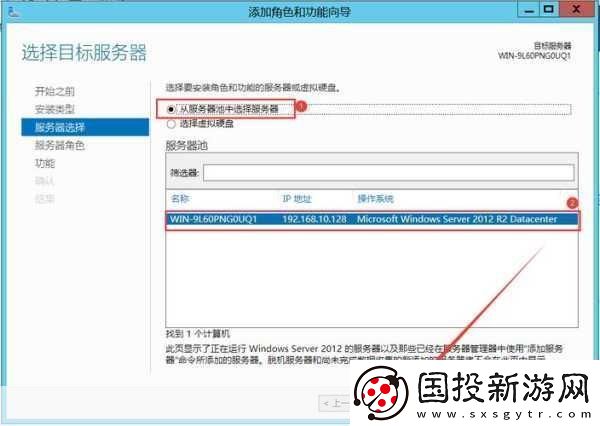
Task: Go to the 服务器角色 wizard step
Action: tap(60, 145)
